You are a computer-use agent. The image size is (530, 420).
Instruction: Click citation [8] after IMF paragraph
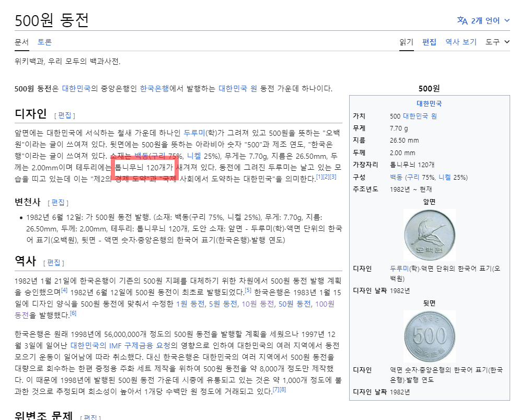tap(283, 389)
